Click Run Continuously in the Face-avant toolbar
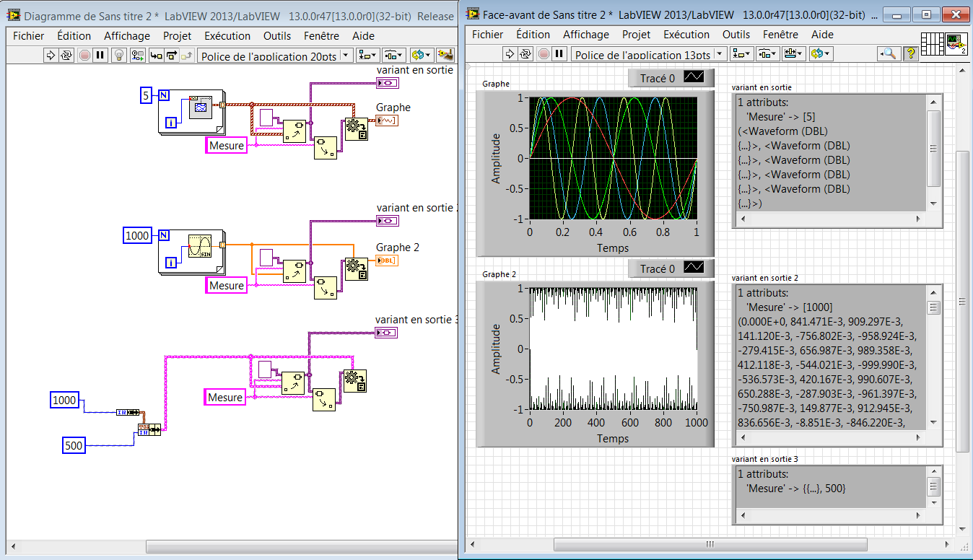This screenshot has height=560, width=973. [526, 53]
